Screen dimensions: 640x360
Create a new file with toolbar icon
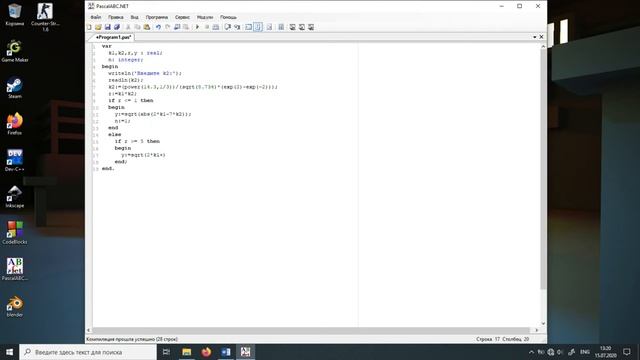point(89,27)
